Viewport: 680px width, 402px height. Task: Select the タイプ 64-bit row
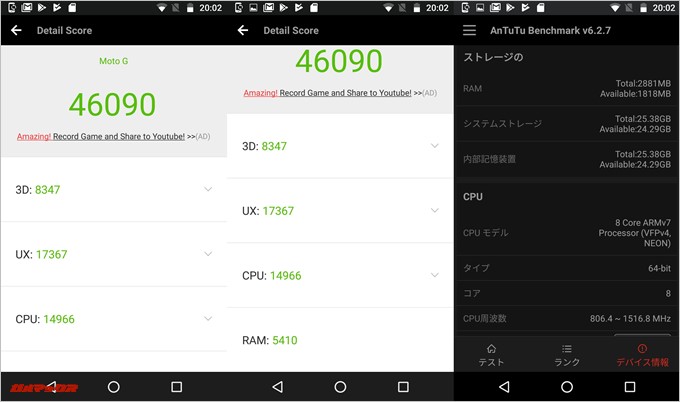click(x=567, y=268)
